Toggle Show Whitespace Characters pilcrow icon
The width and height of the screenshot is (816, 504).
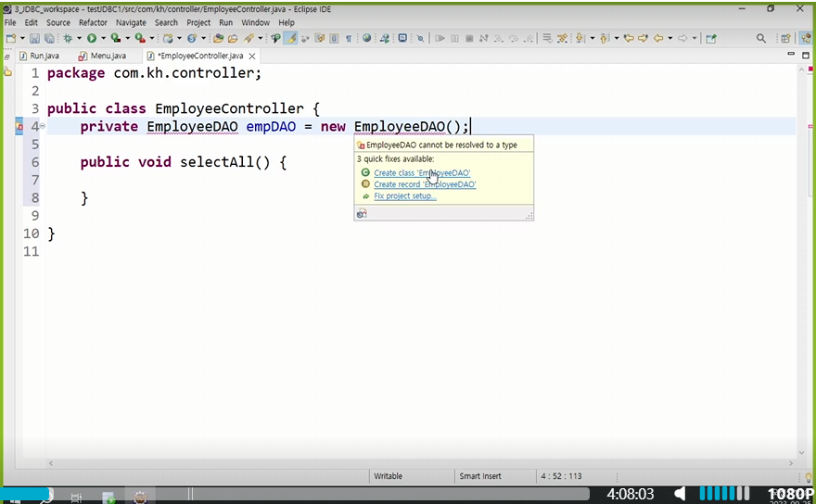point(349,39)
